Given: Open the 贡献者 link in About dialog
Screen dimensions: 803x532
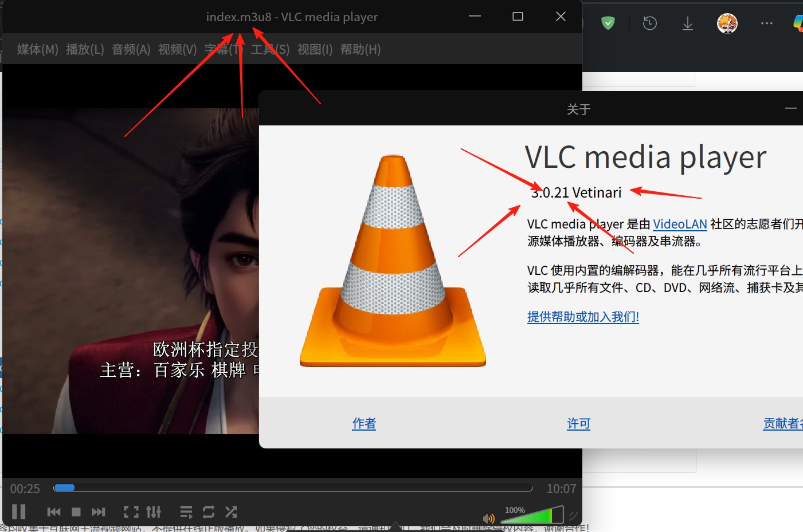Looking at the screenshot, I should (782, 423).
